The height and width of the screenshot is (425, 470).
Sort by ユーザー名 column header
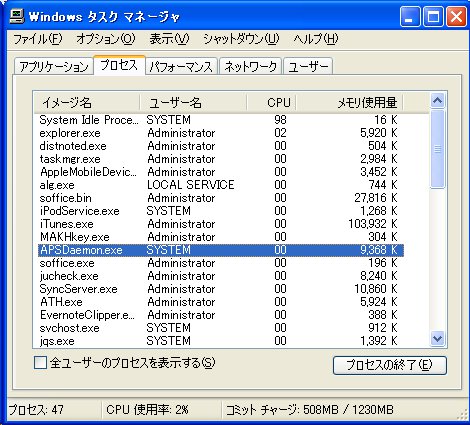[193, 103]
